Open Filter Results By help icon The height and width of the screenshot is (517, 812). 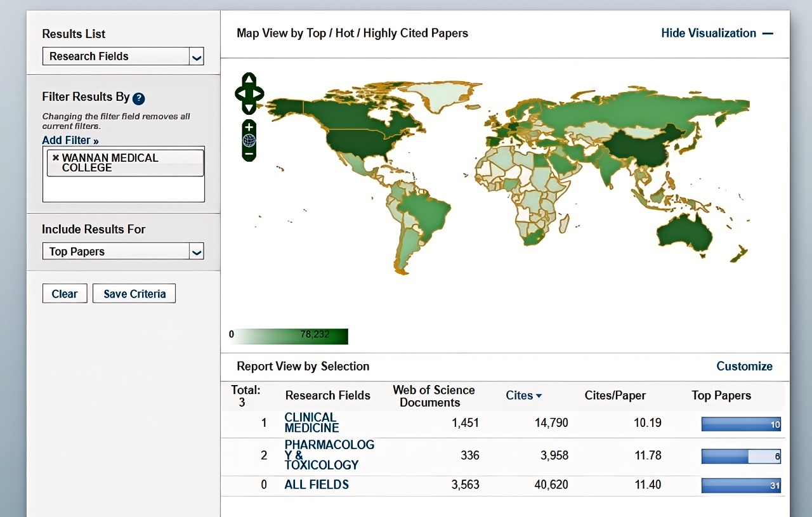tap(139, 98)
